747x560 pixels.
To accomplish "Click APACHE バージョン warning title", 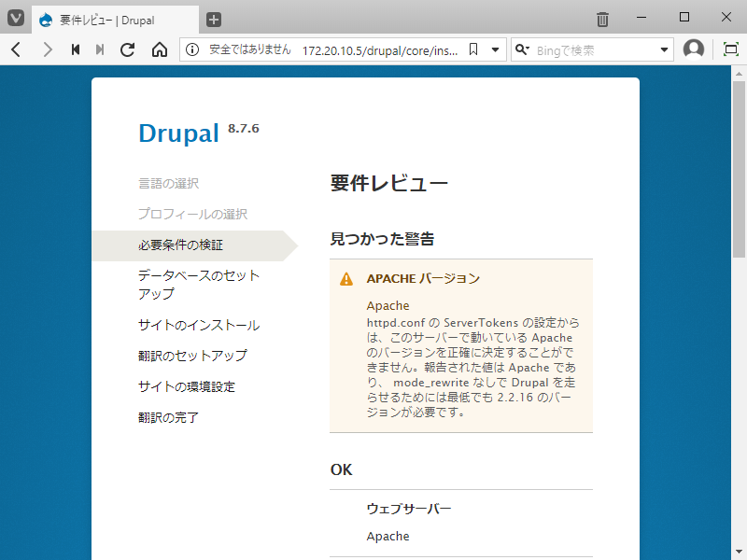I will (x=424, y=278).
